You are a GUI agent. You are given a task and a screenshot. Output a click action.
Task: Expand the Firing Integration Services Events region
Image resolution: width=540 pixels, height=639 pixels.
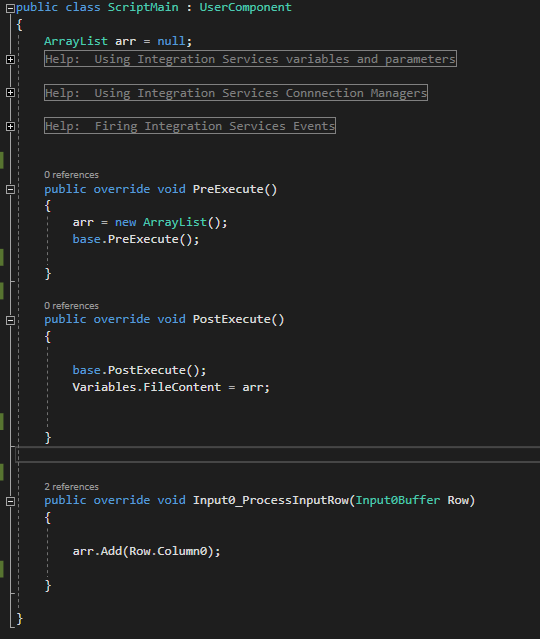point(11,126)
